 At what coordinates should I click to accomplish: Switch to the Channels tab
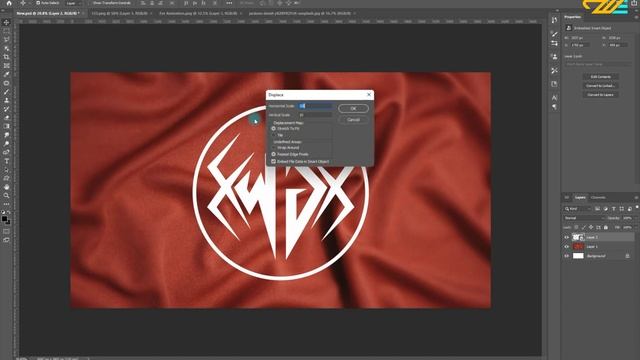pos(598,198)
